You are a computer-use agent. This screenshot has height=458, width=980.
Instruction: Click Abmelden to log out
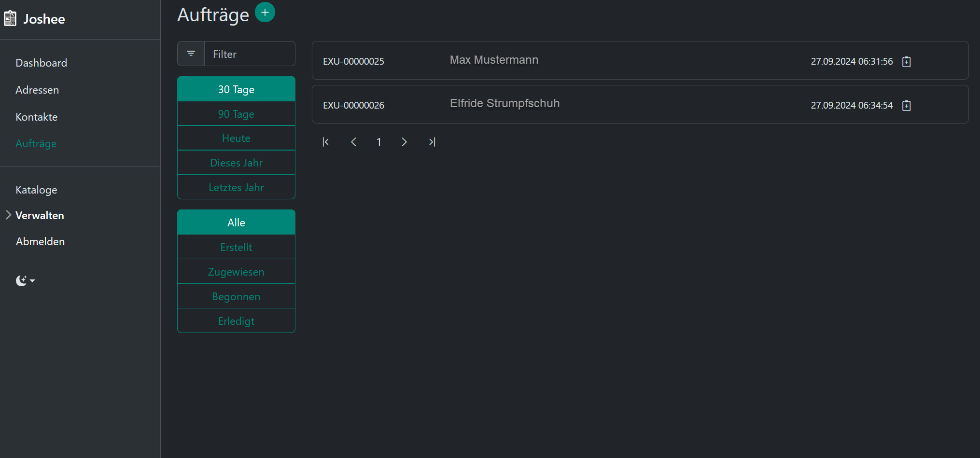coord(40,241)
